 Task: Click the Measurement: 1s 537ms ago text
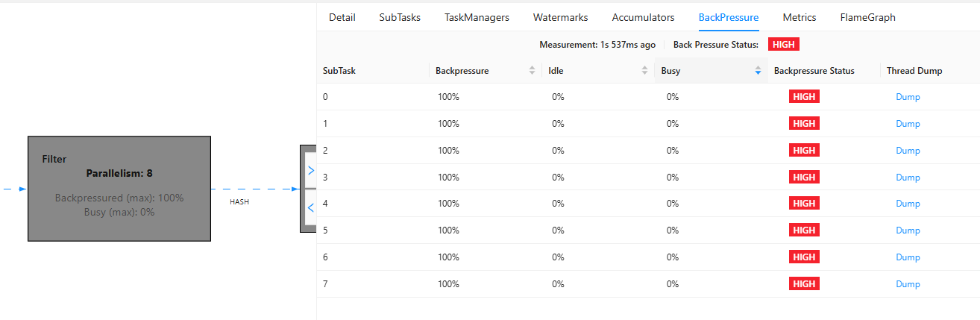pyautogui.click(x=597, y=45)
